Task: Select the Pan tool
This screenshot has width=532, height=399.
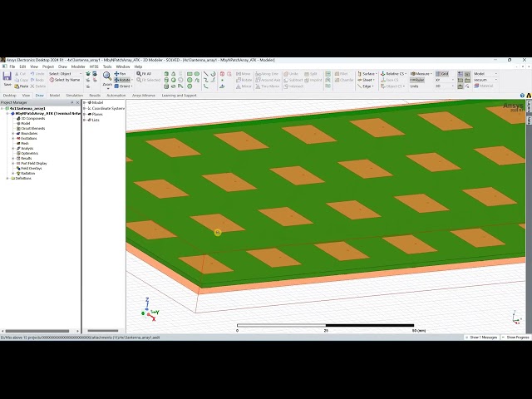Action: [x=120, y=74]
